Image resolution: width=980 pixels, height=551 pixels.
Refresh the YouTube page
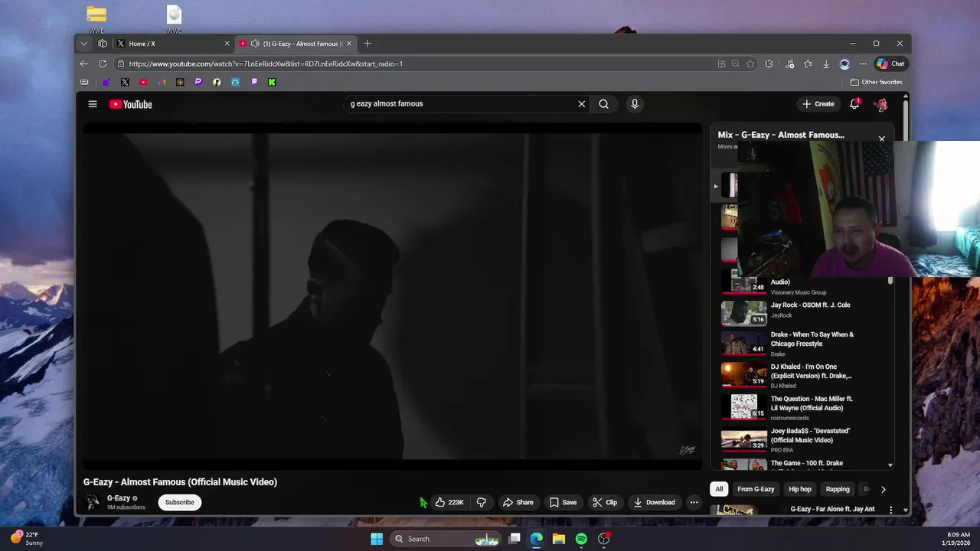click(103, 64)
